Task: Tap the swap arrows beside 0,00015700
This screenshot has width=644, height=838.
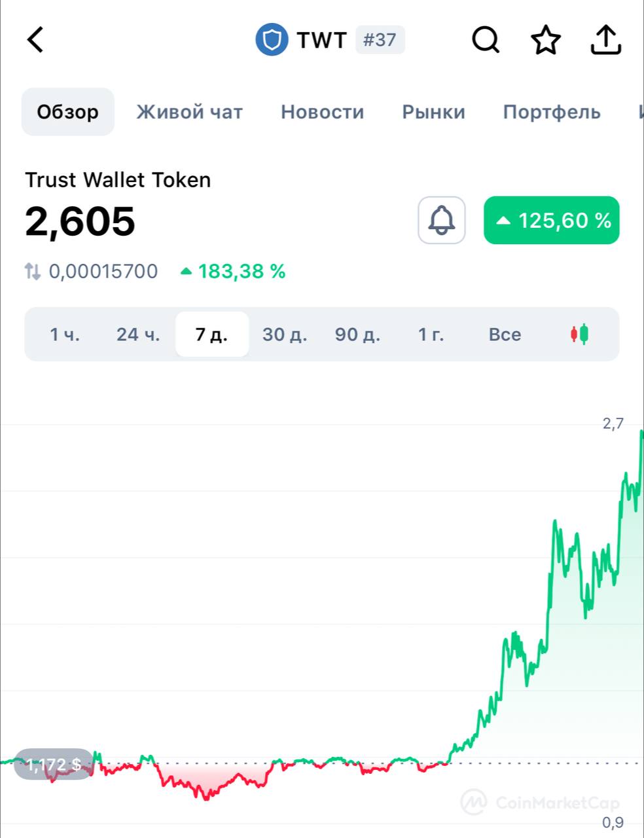Action: pyautogui.click(x=33, y=271)
